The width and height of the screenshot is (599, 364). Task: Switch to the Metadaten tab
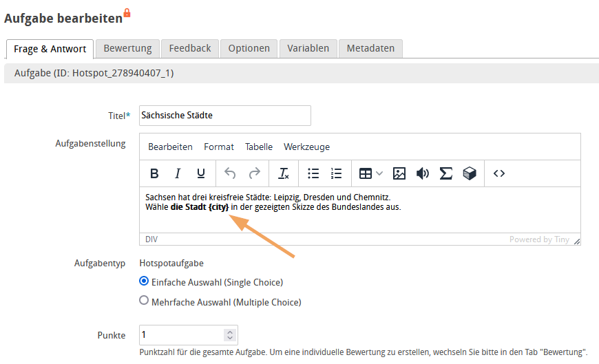(370, 48)
